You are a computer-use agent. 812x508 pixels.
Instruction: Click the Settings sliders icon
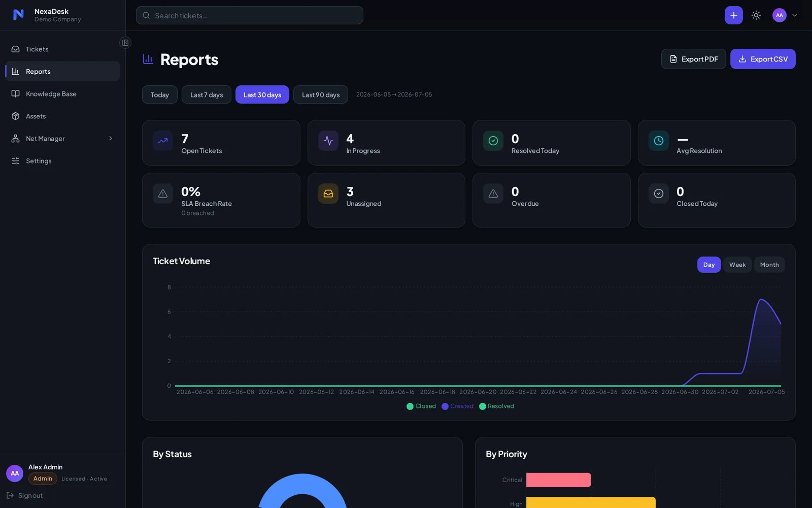pyautogui.click(x=15, y=161)
